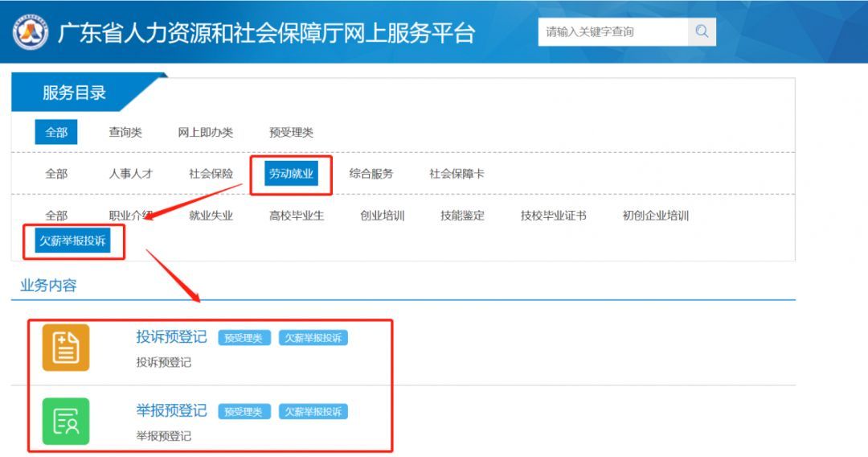Image resolution: width=868 pixels, height=457 pixels.
Task: Select the highlighted 劳动就业 category
Action: point(291,174)
